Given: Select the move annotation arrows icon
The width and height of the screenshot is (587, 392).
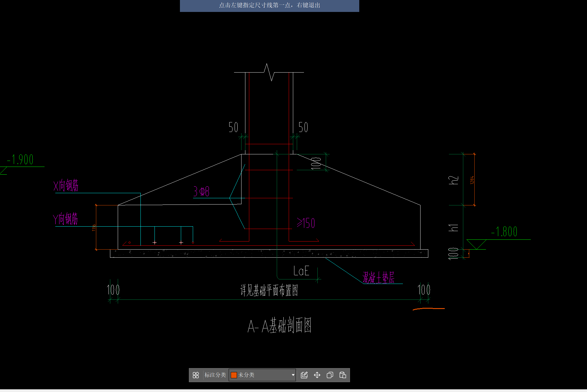Looking at the screenshot, I should [317, 375].
